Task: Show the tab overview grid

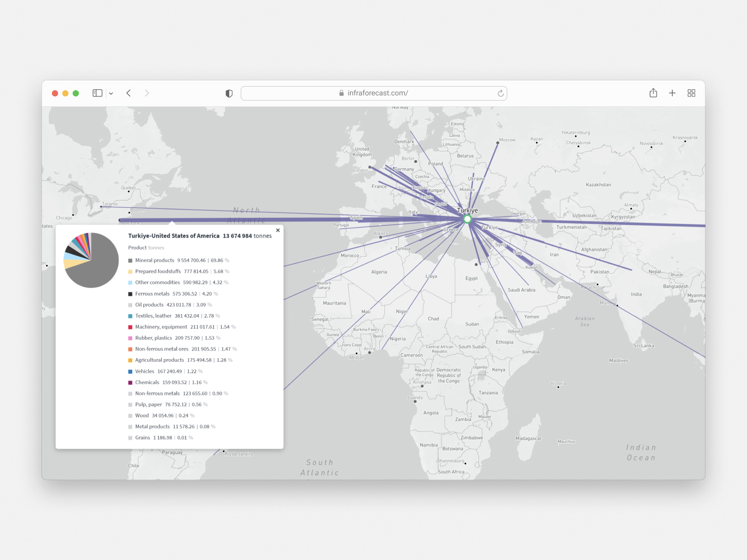Action: 691,93
